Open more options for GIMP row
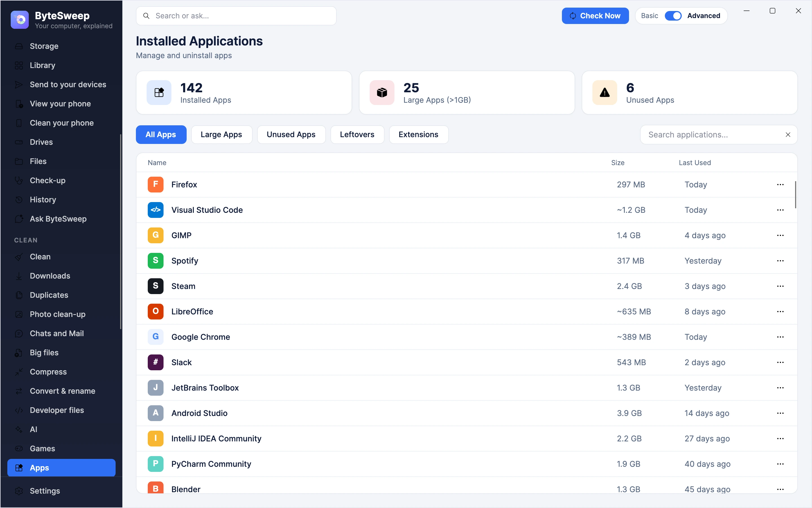Screen dimensions: 812x508 [780, 235]
